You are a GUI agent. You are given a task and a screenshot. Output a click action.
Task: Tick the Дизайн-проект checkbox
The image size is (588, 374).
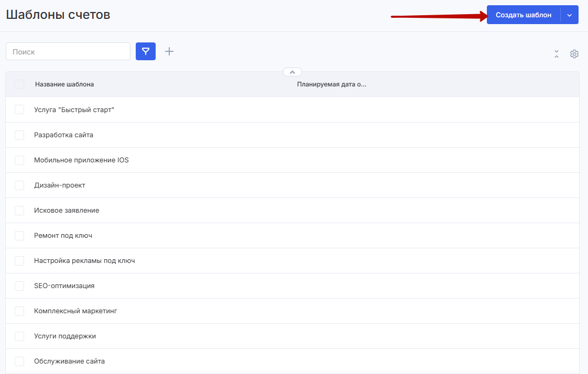click(19, 185)
